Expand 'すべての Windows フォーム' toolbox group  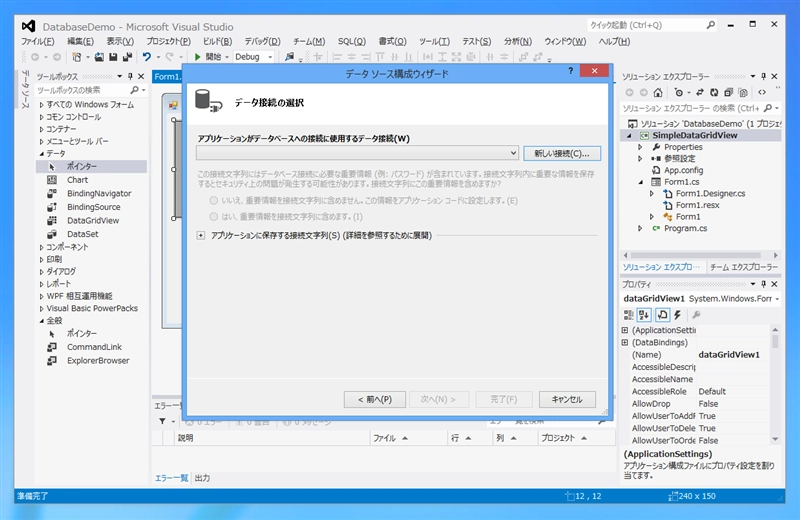[x=41, y=105]
